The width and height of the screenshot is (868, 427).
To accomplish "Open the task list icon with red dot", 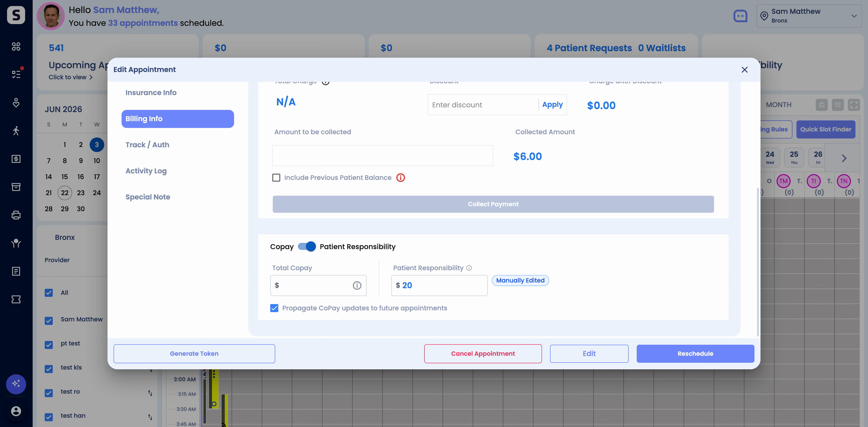I will (16, 74).
